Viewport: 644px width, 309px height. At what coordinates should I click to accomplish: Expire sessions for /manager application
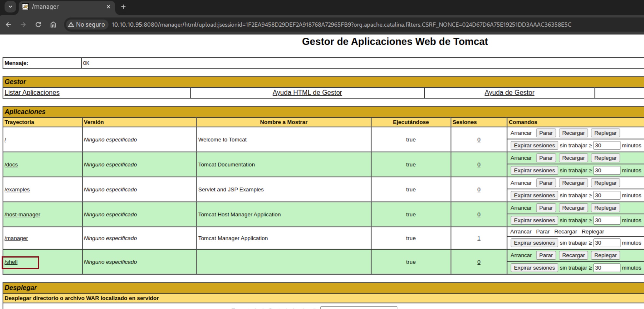pos(534,243)
